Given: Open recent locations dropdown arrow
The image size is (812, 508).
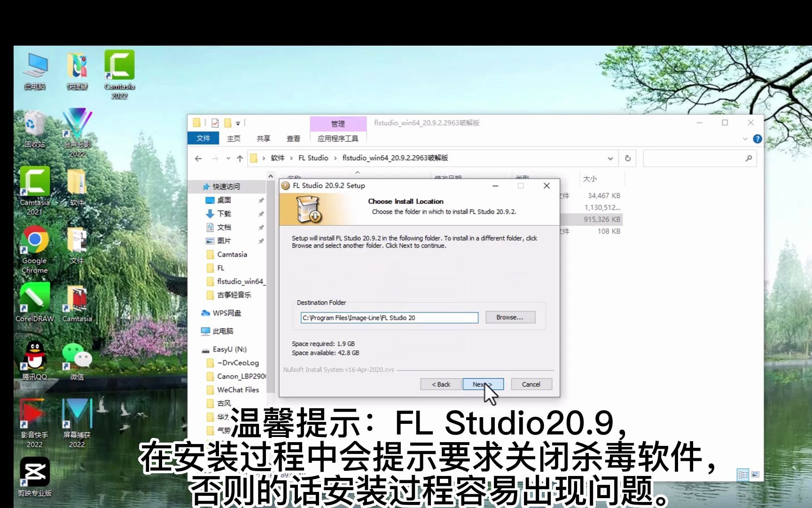Looking at the screenshot, I should (228, 159).
